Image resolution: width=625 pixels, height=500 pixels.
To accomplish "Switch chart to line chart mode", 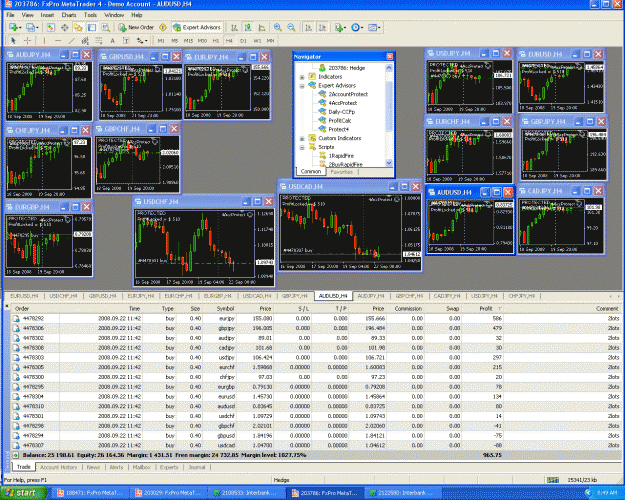I will click(x=262, y=28).
